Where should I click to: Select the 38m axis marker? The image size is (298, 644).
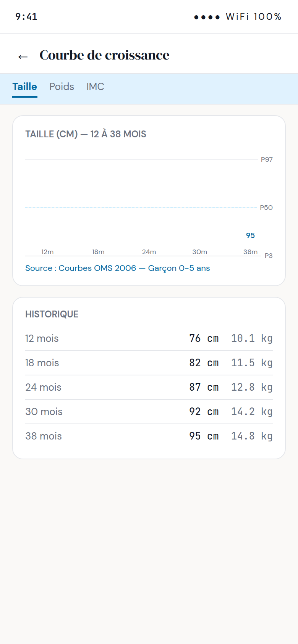click(251, 252)
